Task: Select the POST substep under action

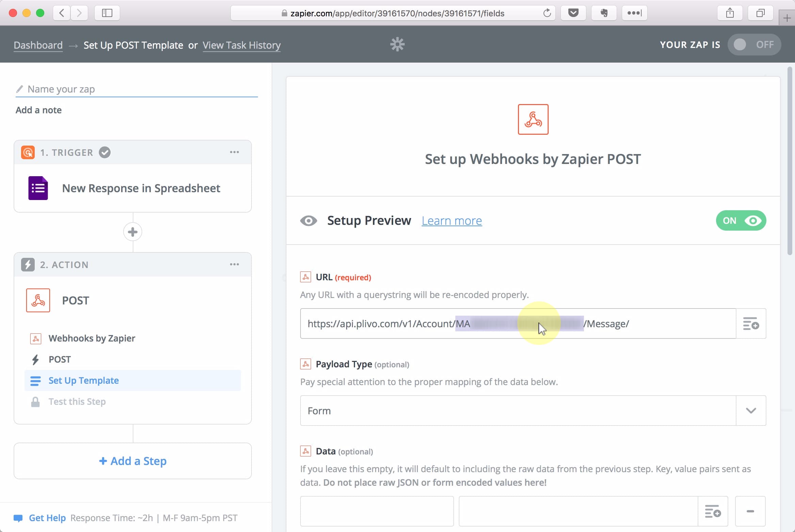Action: (x=60, y=359)
